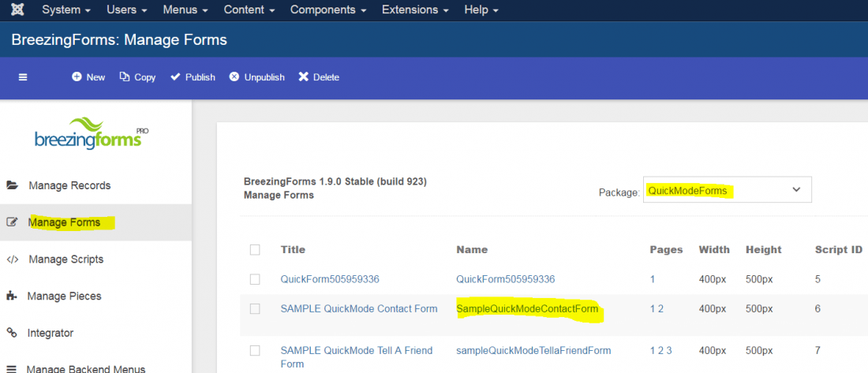This screenshot has height=373, width=868.
Task: Select Manage Pieces in the sidebar
Action: 64,296
